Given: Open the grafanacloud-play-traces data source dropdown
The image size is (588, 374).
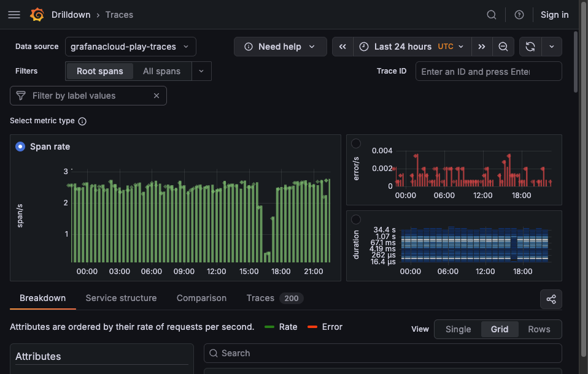Looking at the screenshot, I should (x=130, y=46).
